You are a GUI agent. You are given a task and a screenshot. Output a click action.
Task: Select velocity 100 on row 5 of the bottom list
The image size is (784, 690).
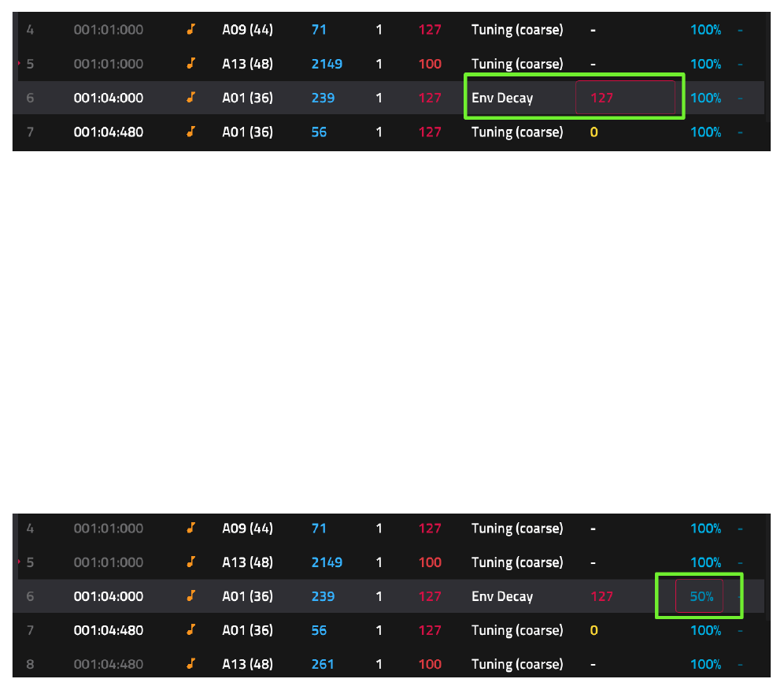pos(430,562)
